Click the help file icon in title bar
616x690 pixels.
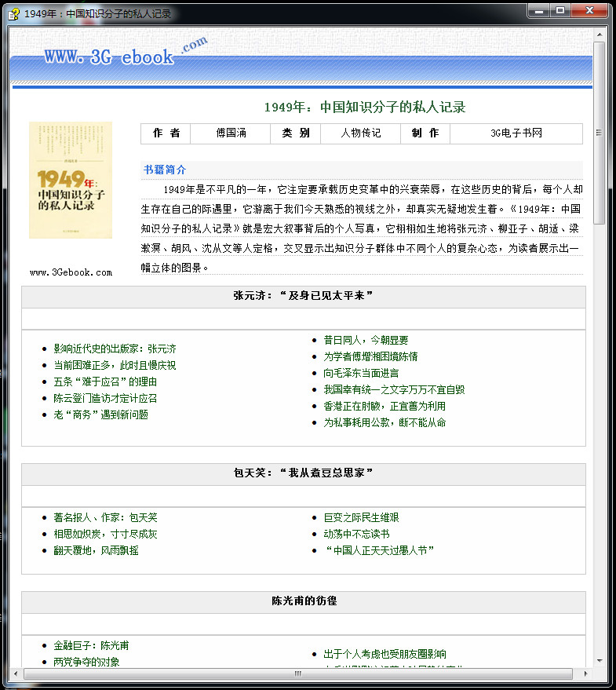pos(14,13)
